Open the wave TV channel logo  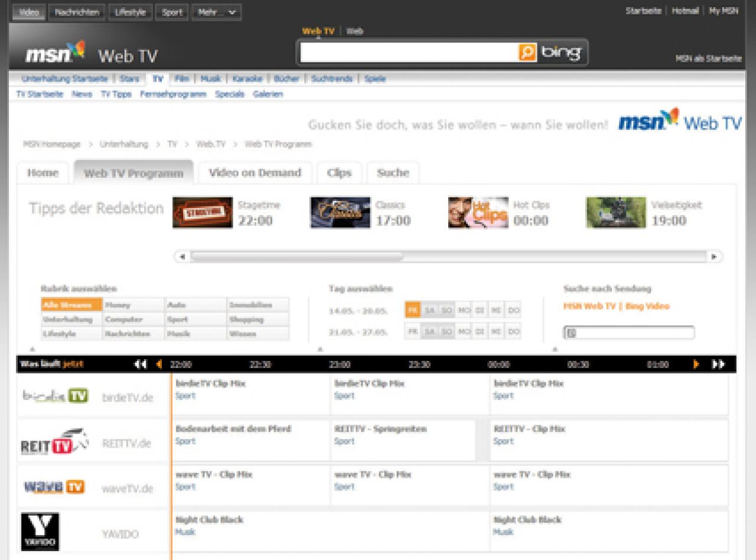(x=54, y=487)
